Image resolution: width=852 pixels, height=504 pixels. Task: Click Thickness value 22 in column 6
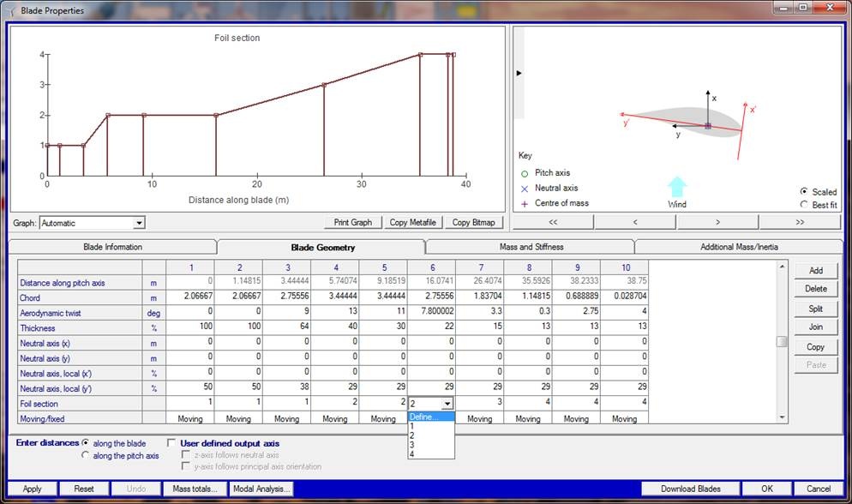point(431,327)
